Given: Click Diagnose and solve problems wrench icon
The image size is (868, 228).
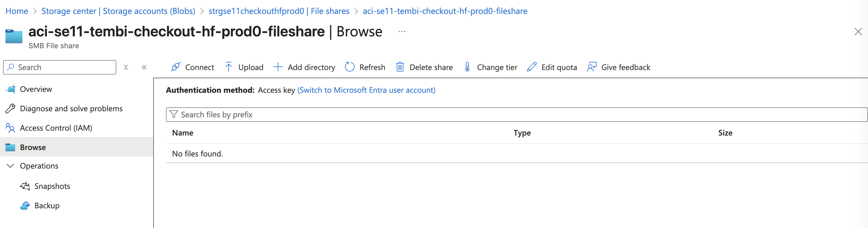Looking at the screenshot, I should click(x=10, y=108).
